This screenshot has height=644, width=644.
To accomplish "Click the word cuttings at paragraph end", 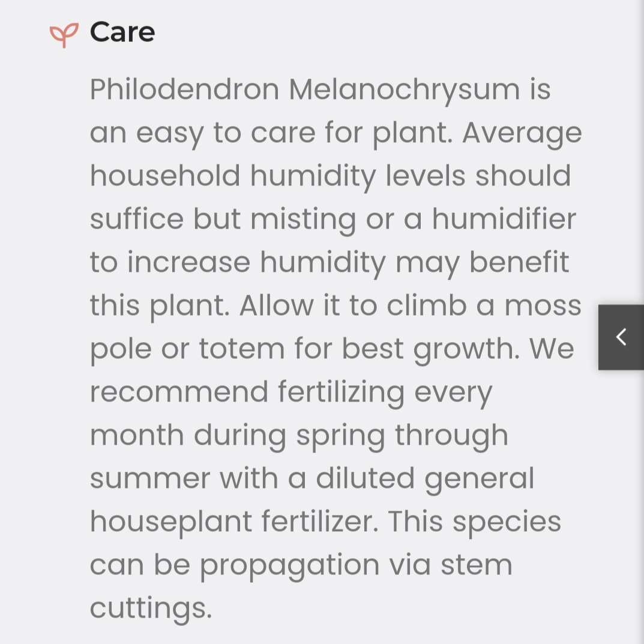I will pyautogui.click(x=151, y=608).
